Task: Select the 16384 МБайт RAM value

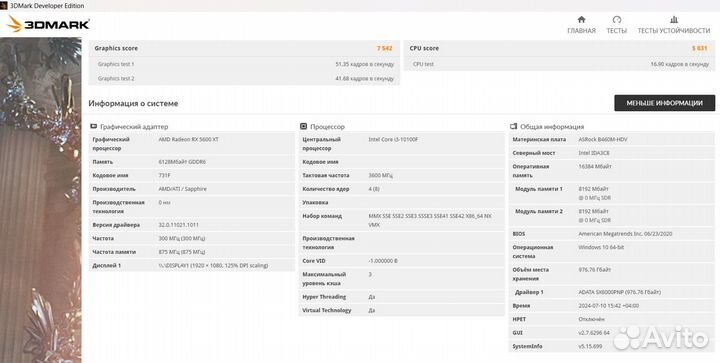Action: (595, 167)
